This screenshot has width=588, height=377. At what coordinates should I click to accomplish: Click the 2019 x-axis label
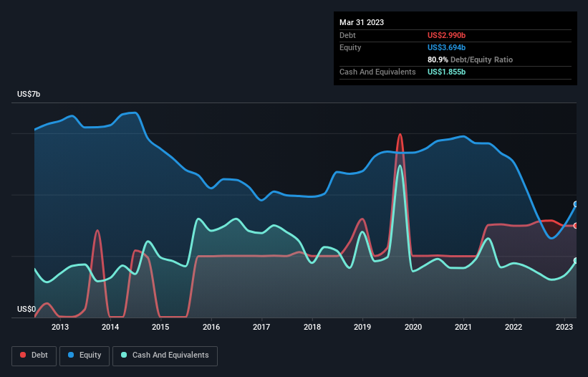(362, 327)
